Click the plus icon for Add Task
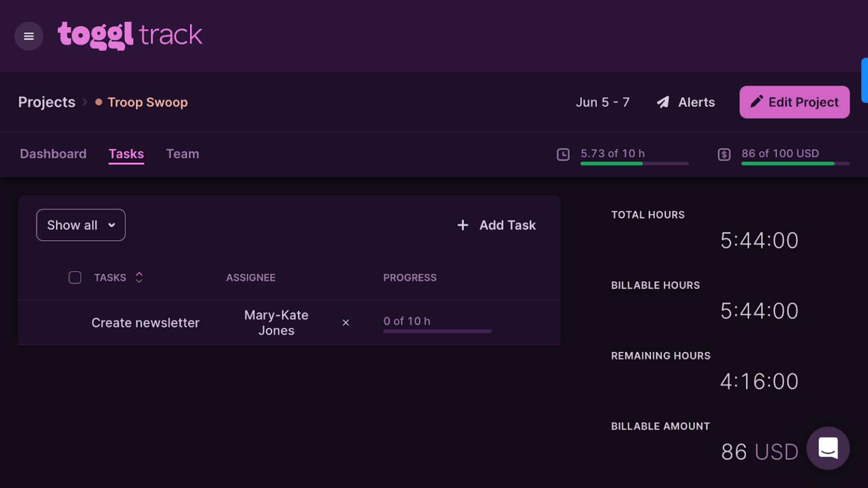The height and width of the screenshot is (488, 868). point(463,225)
